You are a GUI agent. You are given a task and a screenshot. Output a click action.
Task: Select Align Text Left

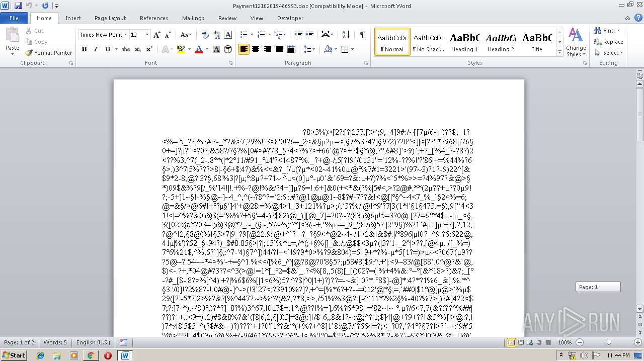[x=244, y=49]
